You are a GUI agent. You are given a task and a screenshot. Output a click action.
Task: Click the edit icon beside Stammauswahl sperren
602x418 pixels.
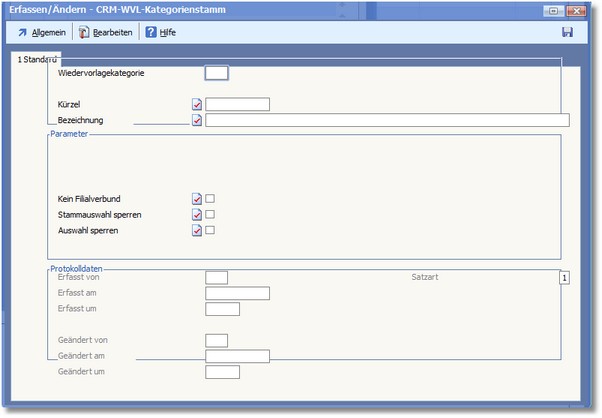click(197, 215)
